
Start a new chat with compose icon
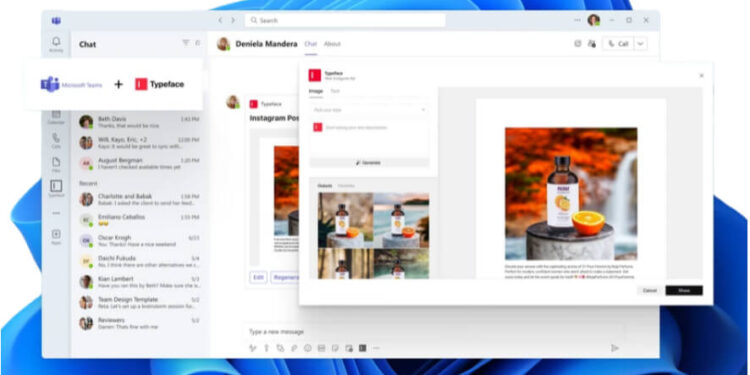(198, 43)
